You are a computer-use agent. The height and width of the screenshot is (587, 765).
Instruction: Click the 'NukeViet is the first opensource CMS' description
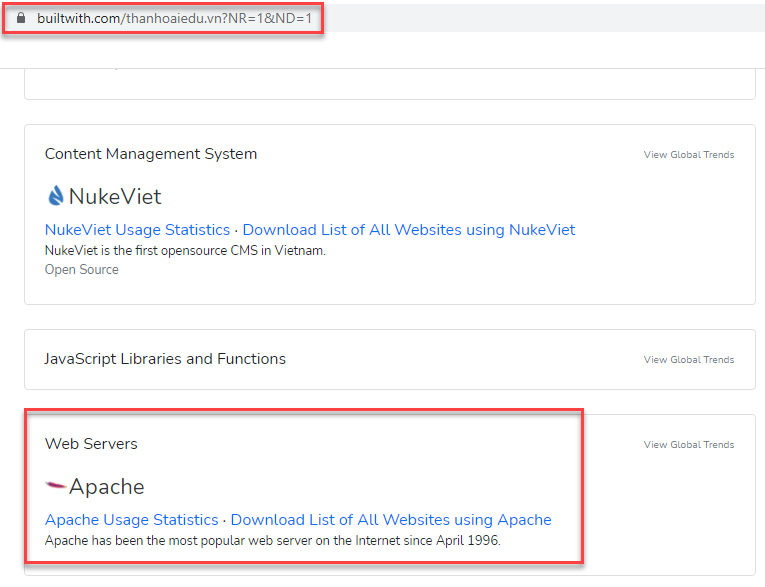pos(185,250)
